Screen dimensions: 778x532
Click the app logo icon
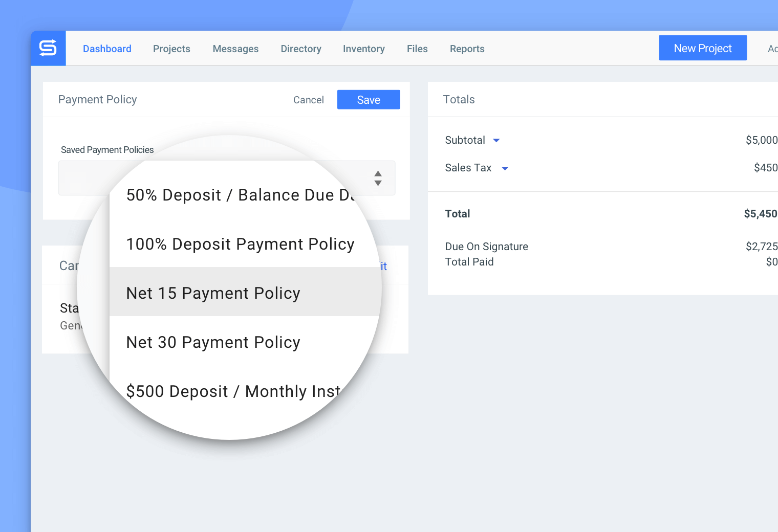tap(48, 48)
